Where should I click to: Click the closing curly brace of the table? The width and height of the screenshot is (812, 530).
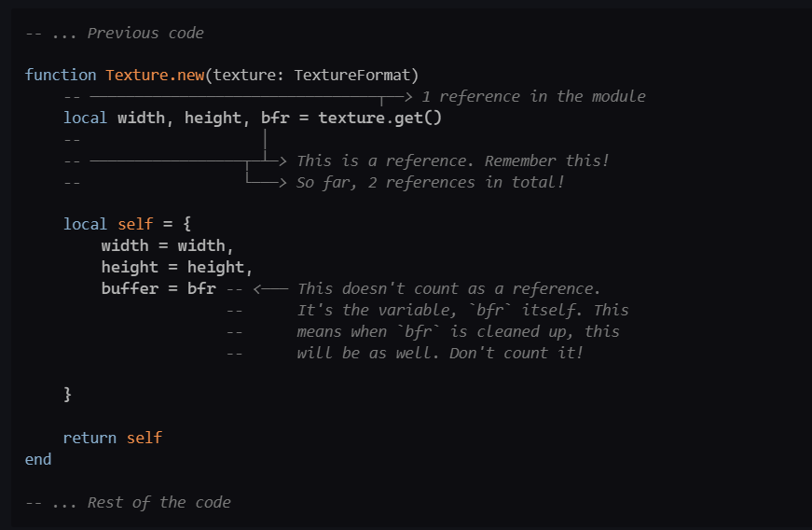tap(68, 395)
